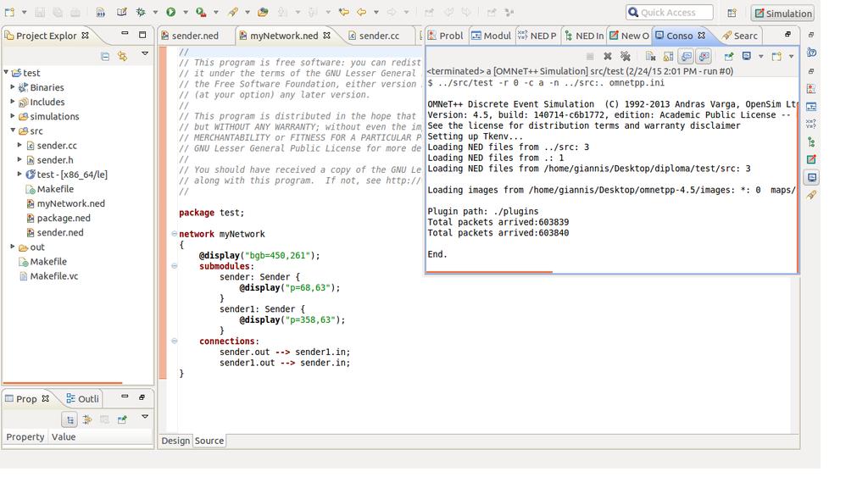Image resolution: width=868 pixels, height=483 pixels.
Task: Open the Problems view tab
Action: tap(445, 36)
